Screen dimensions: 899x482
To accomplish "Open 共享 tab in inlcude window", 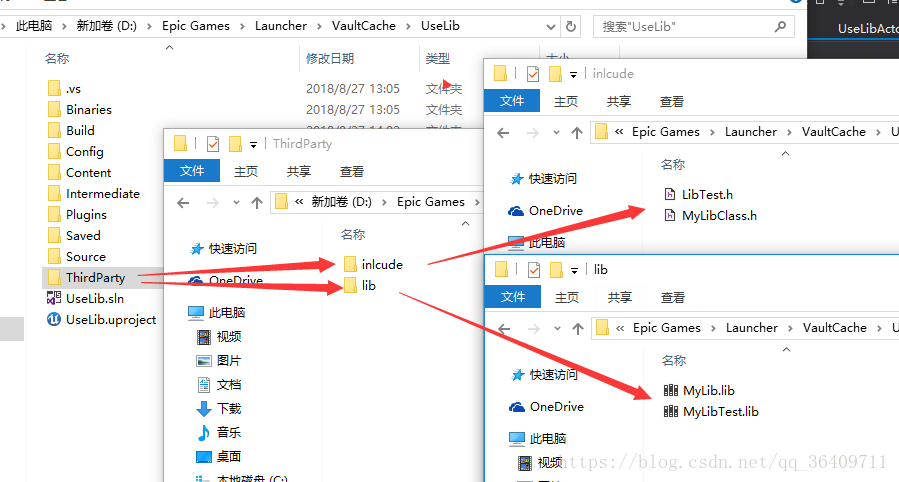I will (619, 101).
